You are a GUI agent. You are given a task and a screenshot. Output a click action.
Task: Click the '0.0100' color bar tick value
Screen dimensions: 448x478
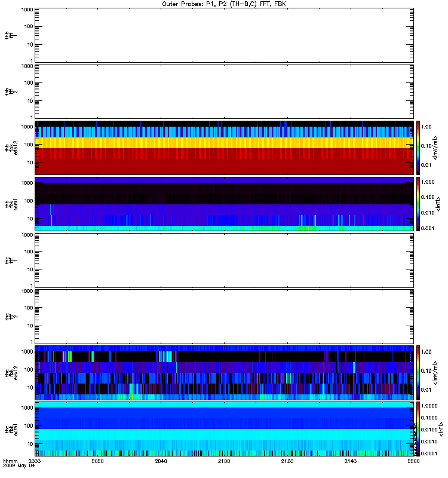pyautogui.click(x=429, y=430)
